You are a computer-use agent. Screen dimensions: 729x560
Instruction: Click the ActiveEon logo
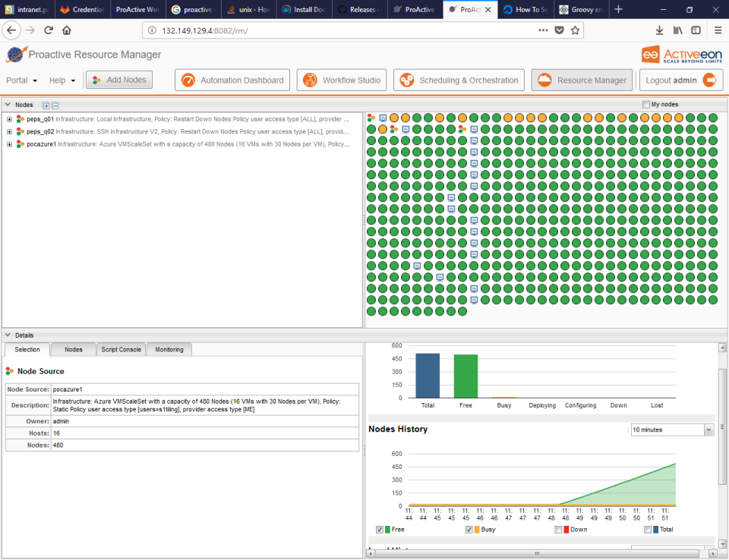(681, 54)
